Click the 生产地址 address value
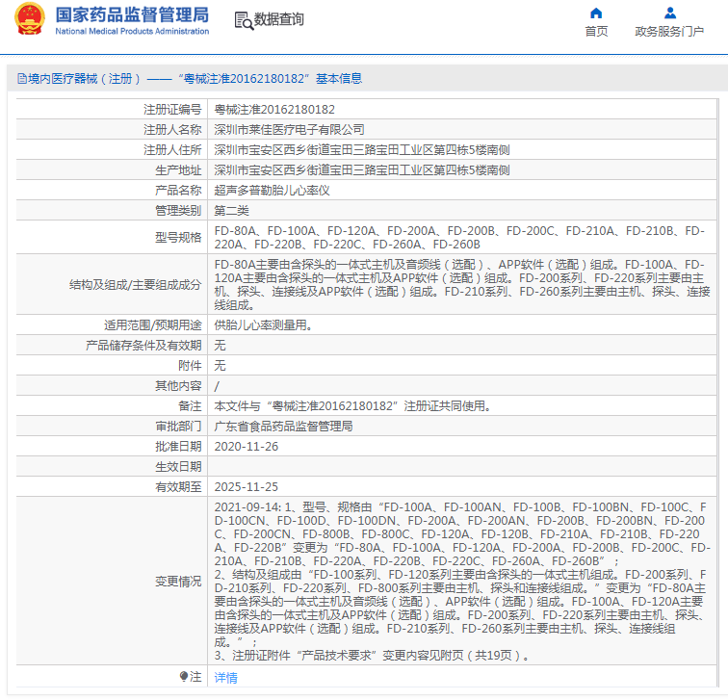This screenshot has height=700, width=728. pos(362,169)
